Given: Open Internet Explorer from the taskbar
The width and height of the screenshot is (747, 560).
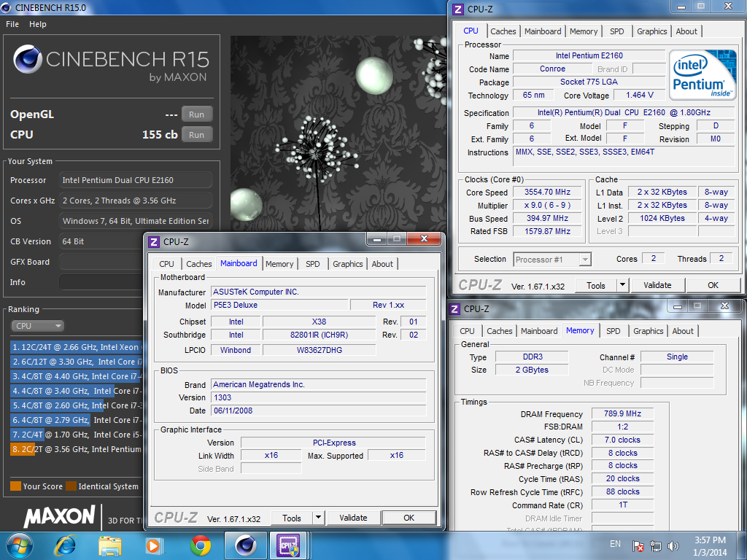Looking at the screenshot, I should click(65, 545).
